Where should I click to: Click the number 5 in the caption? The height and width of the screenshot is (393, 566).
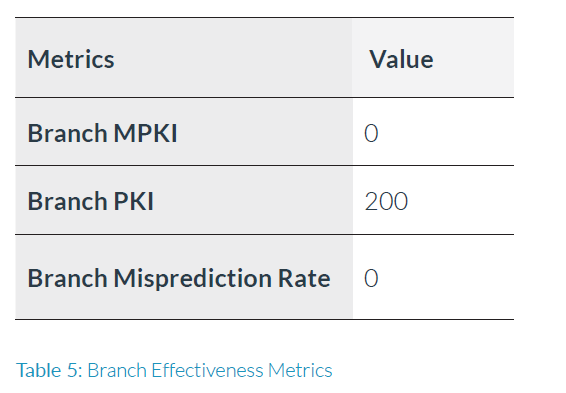click(75, 371)
